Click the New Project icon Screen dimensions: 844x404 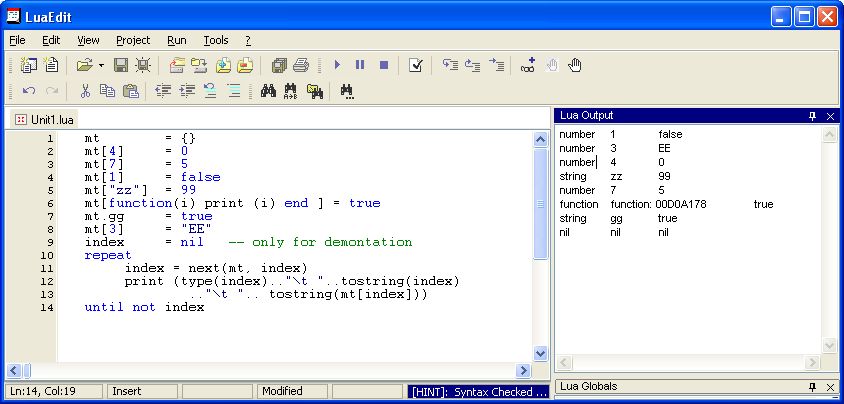29,66
